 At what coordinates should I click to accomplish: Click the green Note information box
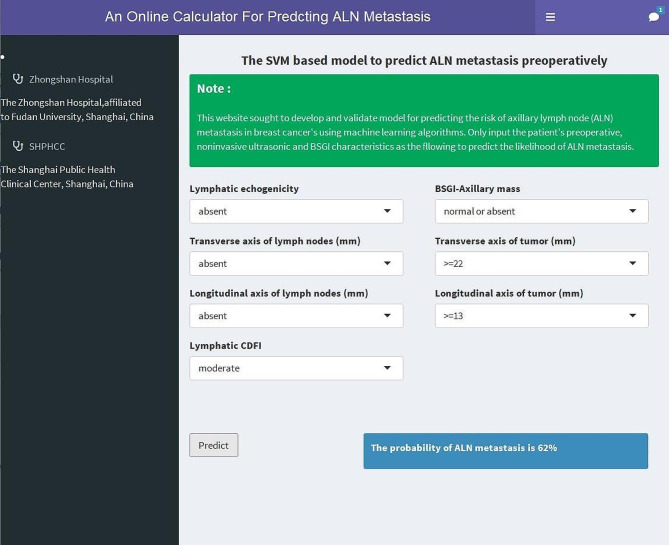424,120
